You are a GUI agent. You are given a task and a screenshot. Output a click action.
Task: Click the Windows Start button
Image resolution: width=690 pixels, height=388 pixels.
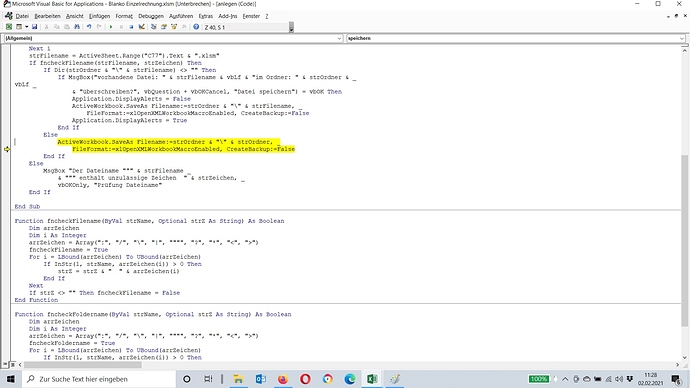pos(11,379)
